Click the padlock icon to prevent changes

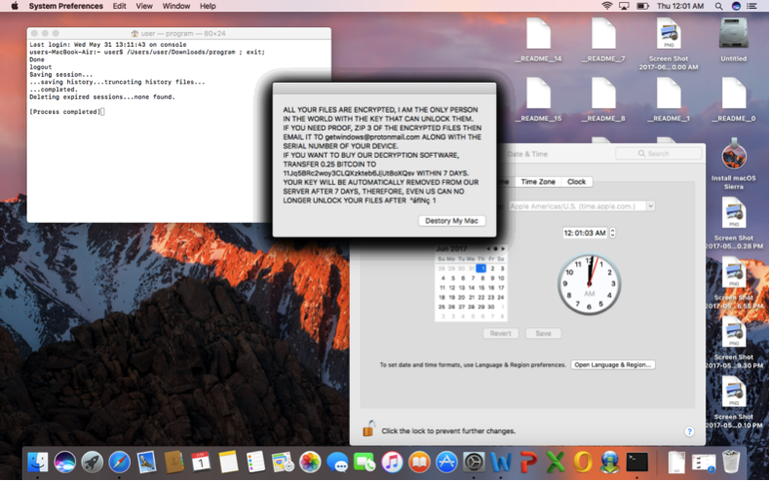[x=368, y=429]
